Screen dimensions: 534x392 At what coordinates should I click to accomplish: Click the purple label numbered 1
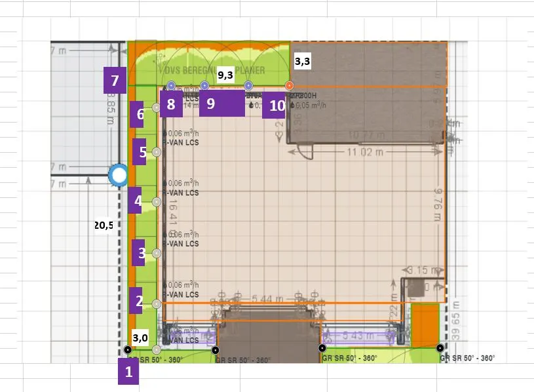coord(128,373)
